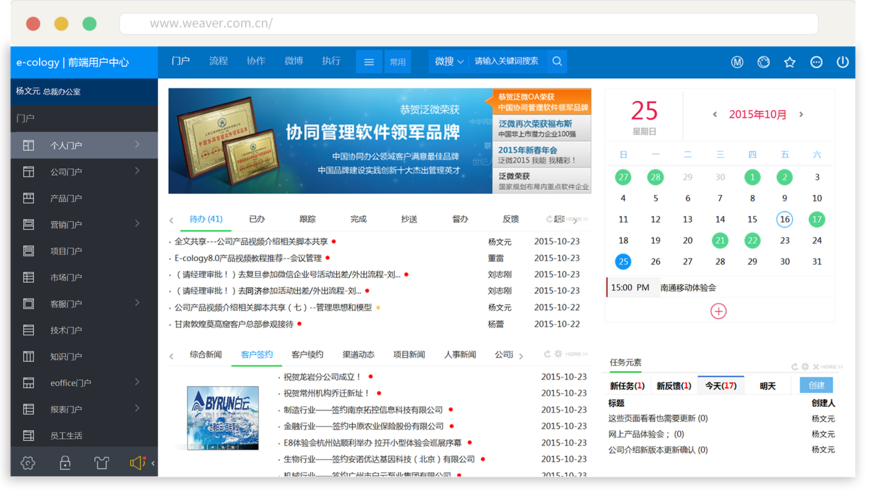Select calendar date 16
The image size is (882, 500).
[x=785, y=219]
